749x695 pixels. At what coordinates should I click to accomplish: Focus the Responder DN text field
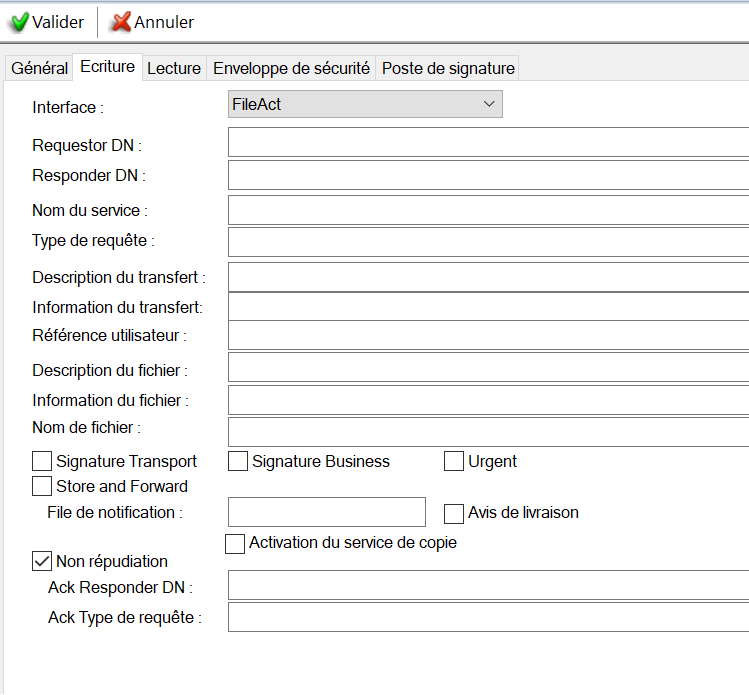click(x=488, y=175)
